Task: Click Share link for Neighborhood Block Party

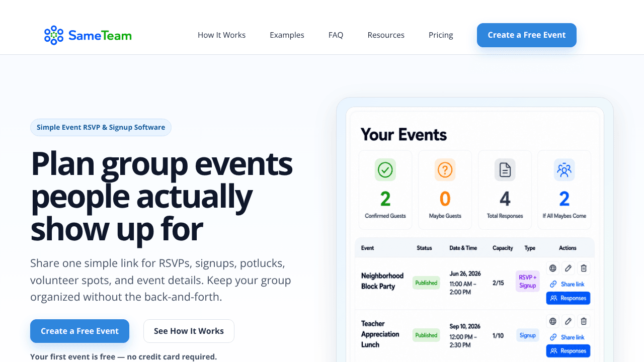Action: pyautogui.click(x=567, y=284)
